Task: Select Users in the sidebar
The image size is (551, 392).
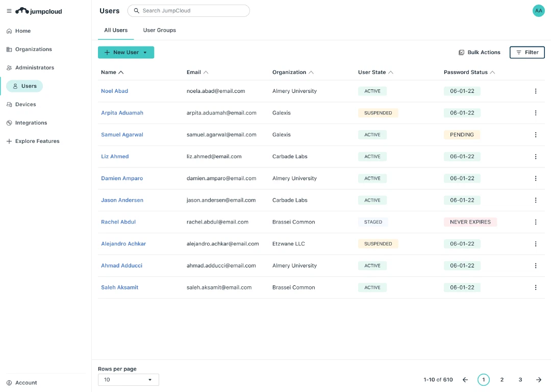Action: click(x=24, y=86)
